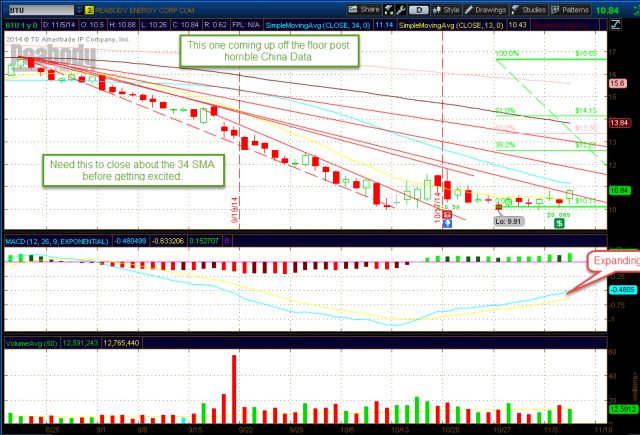Open the symbol dropdown arrow beside BTU
The height and width of the screenshot is (435, 640).
coord(79,10)
